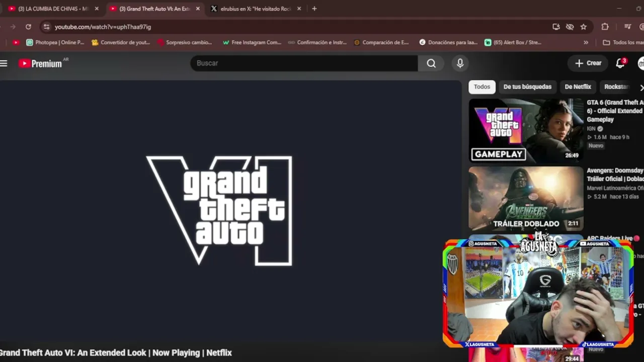Click the crossed-out eye icon in address bar

click(x=570, y=27)
